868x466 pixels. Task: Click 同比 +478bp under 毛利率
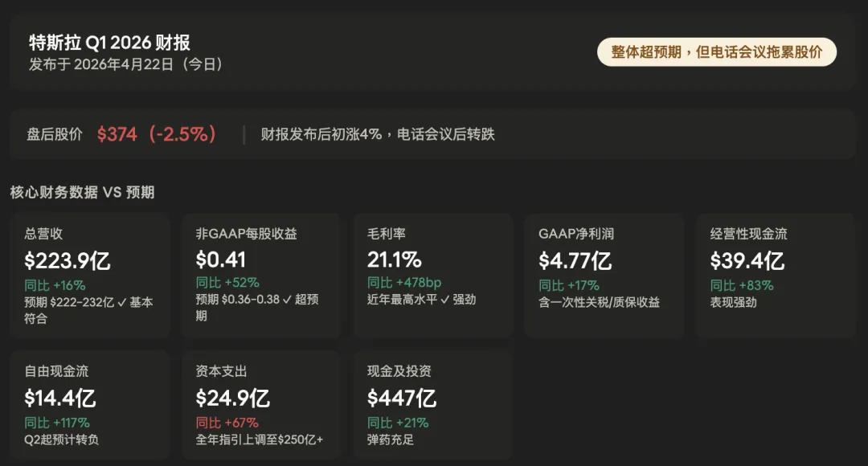click(x=404, y=283)
